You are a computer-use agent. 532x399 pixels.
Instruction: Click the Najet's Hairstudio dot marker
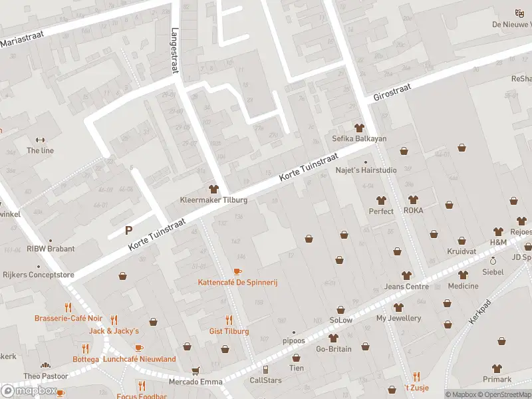(x=365, y=162)
